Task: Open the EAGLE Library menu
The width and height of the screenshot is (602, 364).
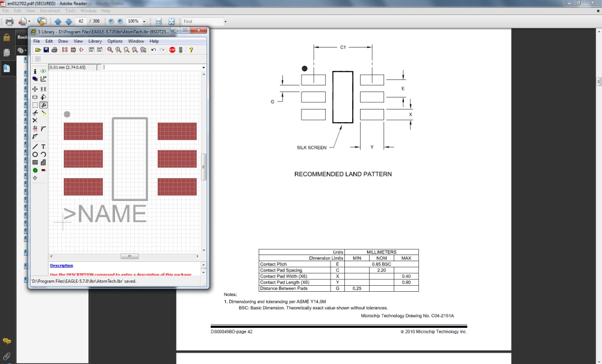Action: (95, 41)
